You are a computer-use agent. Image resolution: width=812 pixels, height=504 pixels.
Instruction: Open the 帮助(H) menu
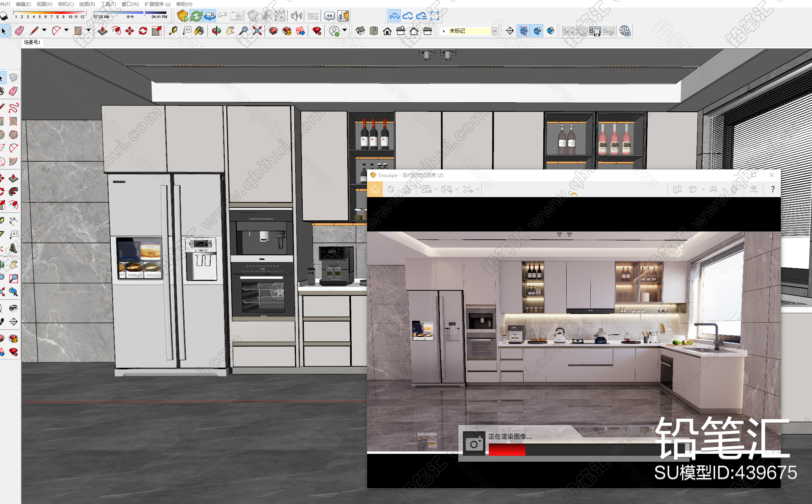pyautogui.click(x=184, y=4)
